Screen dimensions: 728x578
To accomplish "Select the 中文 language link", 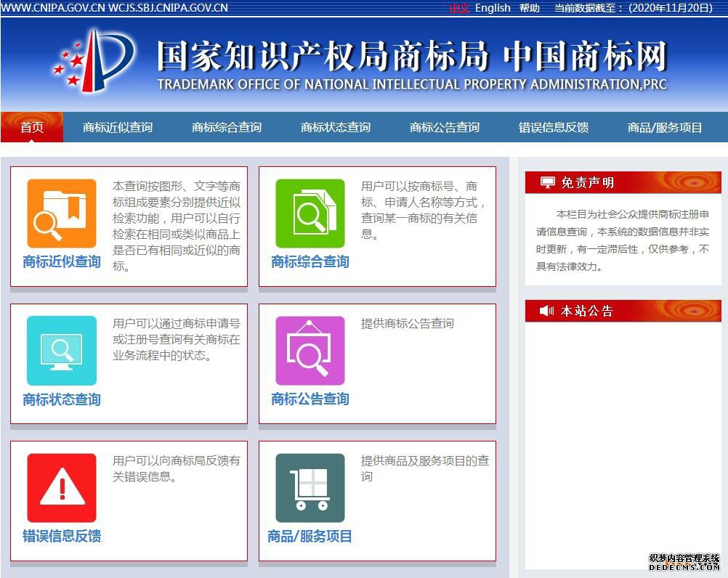I will pyautogui.click(x=460, y=8).
